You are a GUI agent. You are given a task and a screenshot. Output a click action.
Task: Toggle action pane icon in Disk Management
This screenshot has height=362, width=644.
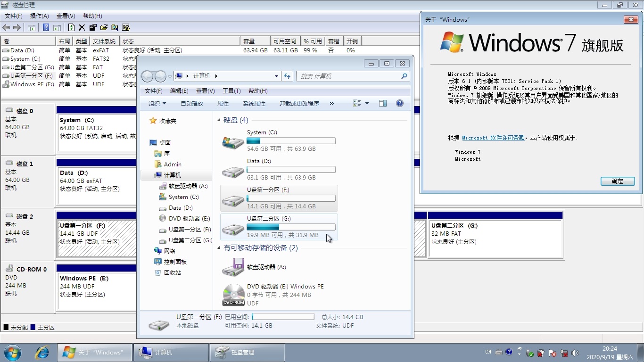57,28
